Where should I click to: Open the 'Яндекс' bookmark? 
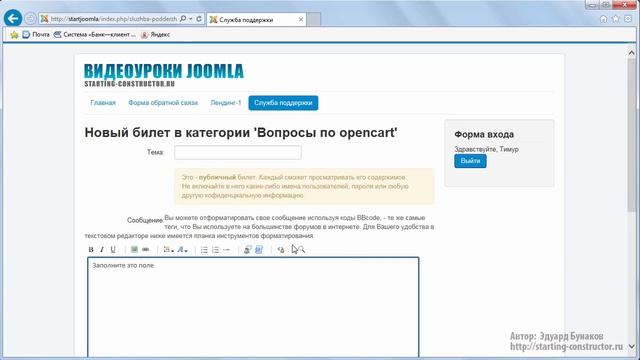tap(155, 35)
